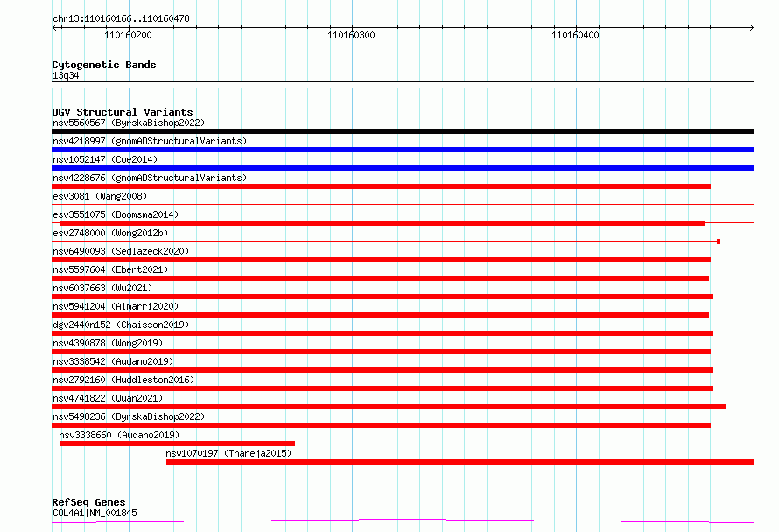Click the 110160300 ruler position label
The width and height of the screenshot is (779, 532).
coord(351,35)
